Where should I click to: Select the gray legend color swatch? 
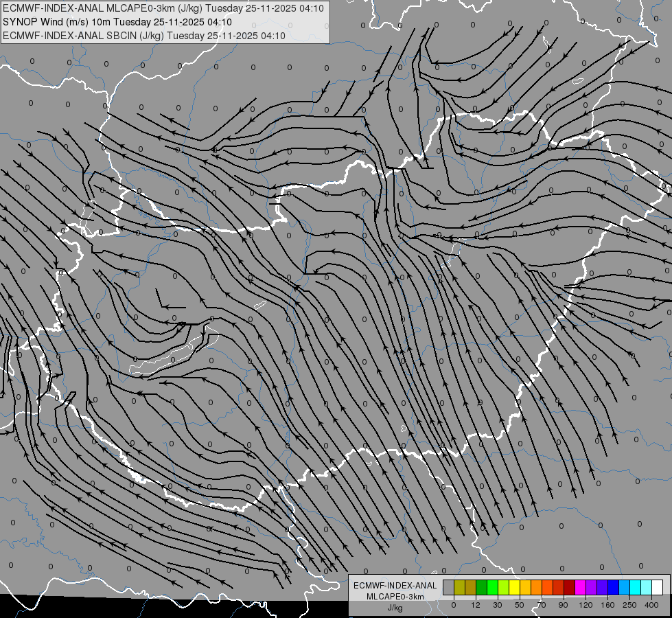click(449, 588)
